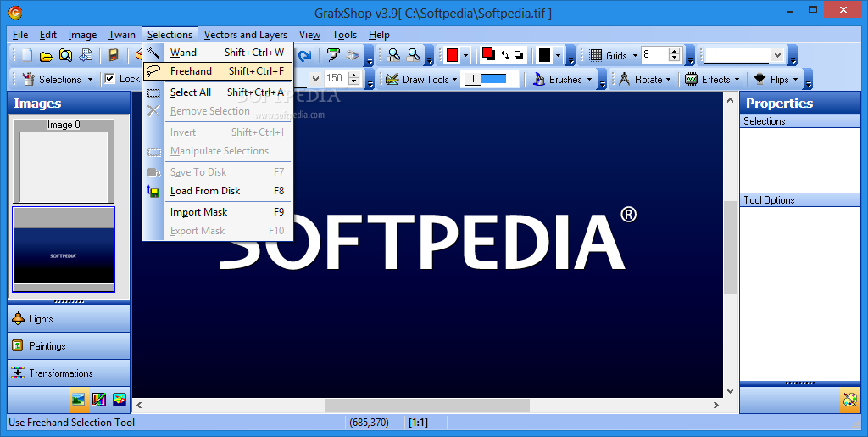This screenshot has height=437, width=868.
Task: Open the Twain menu
Action: point(122,34)
